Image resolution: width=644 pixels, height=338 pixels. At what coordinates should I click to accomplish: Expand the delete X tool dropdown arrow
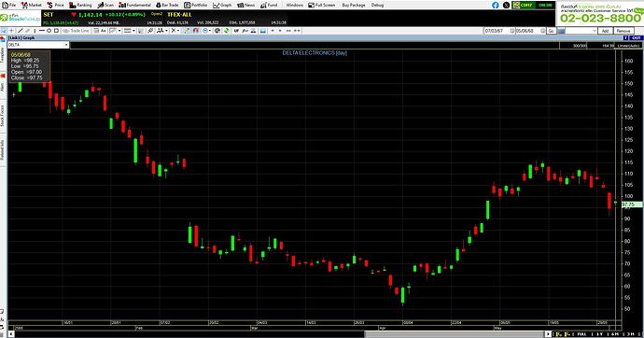click(178, 31)
